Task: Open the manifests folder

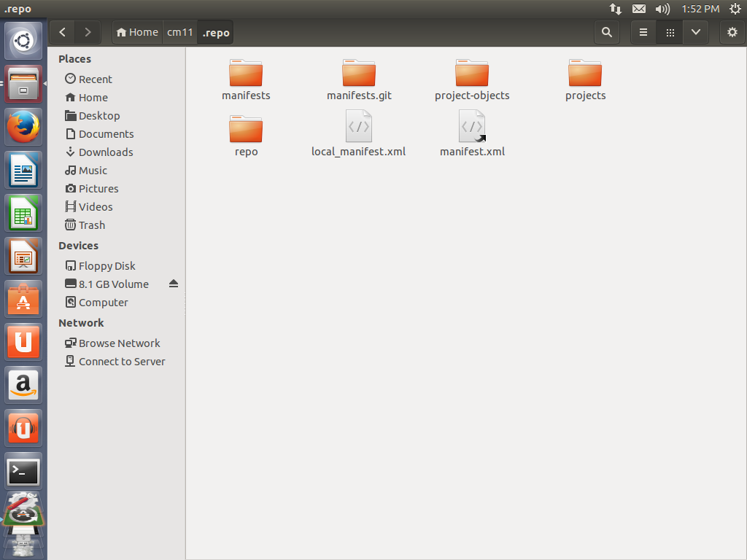Action: point(246,80)
